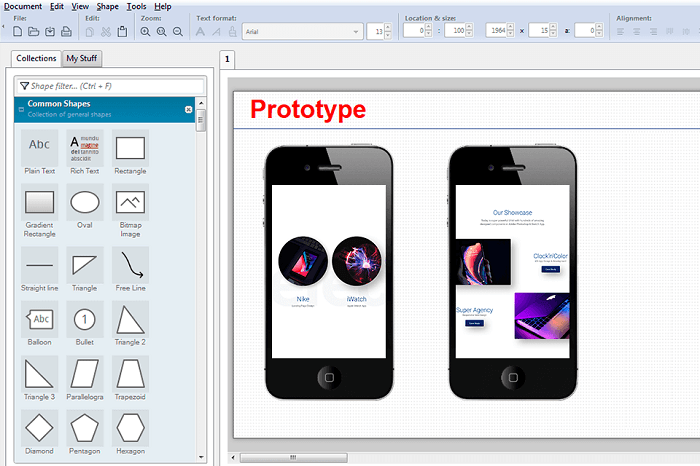Screen dimensions: 700x466
Task: Click the horizontal canvas scrollbar thumb
Action: pos(293,458)
